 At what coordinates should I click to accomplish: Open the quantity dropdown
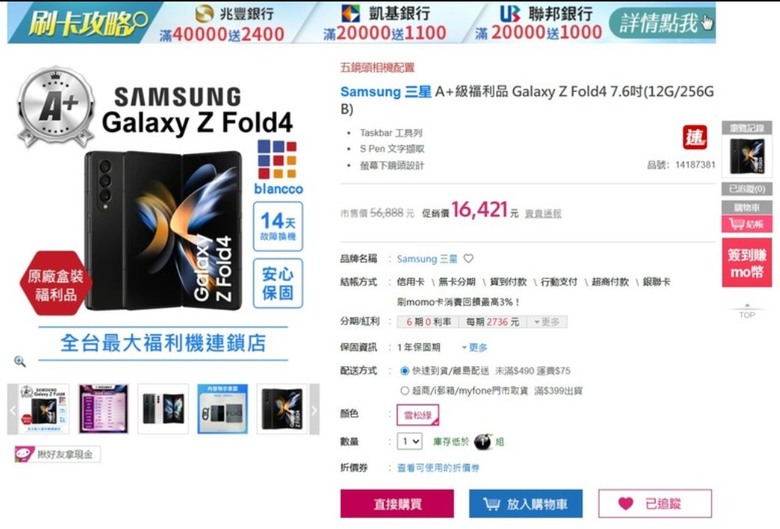[x=409, y=441]
